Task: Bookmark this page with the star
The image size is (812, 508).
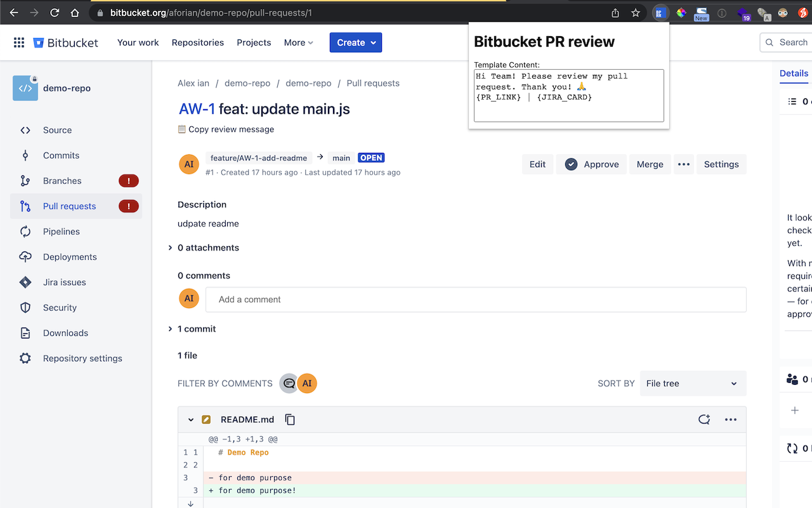Action: coord(636,13)
